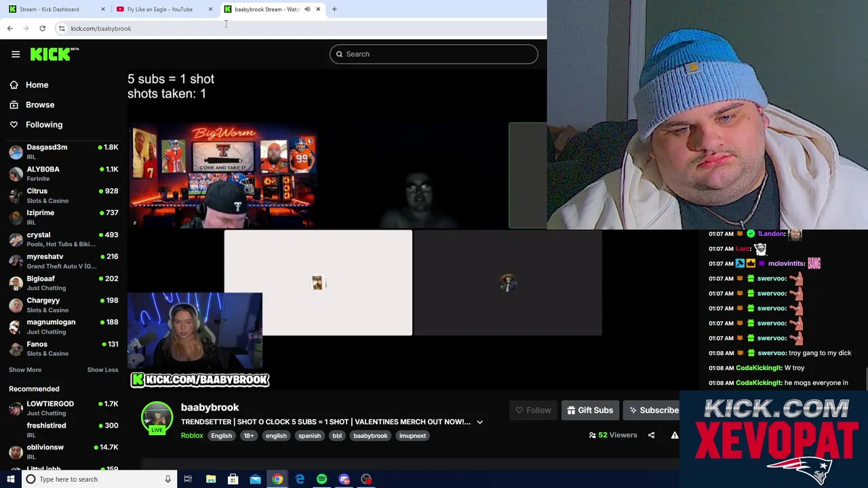Click the kick.com/baabybrook address bar

pyautogui.click(x=298, y=28)
